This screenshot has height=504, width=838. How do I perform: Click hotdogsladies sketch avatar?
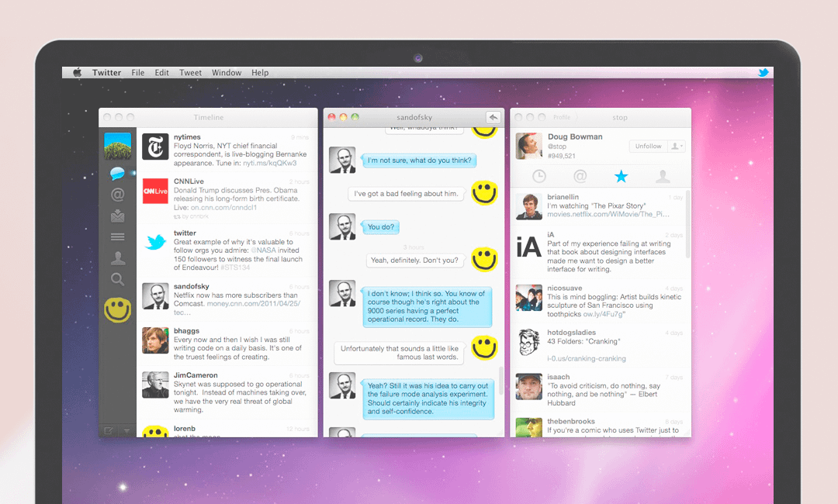529,342
